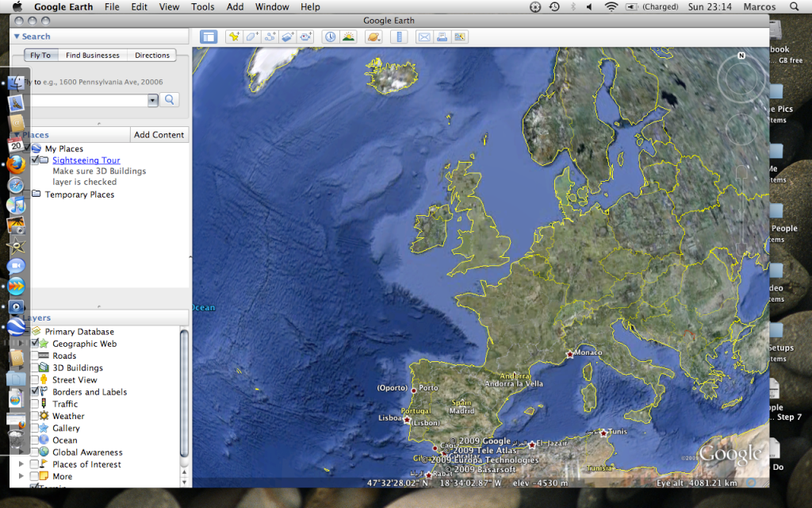
Task: Enable the Roads layer checkbox
Action: (x=34, y=356)
